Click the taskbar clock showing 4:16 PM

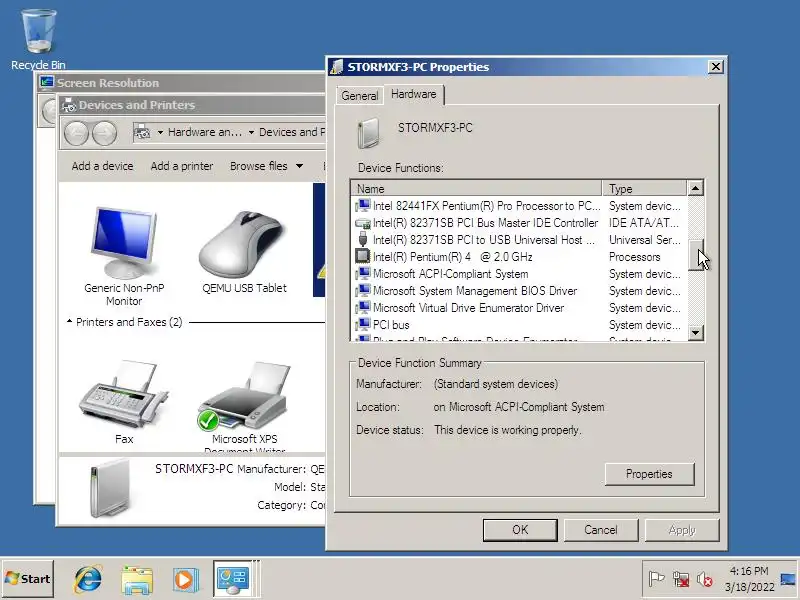point(749,579)
